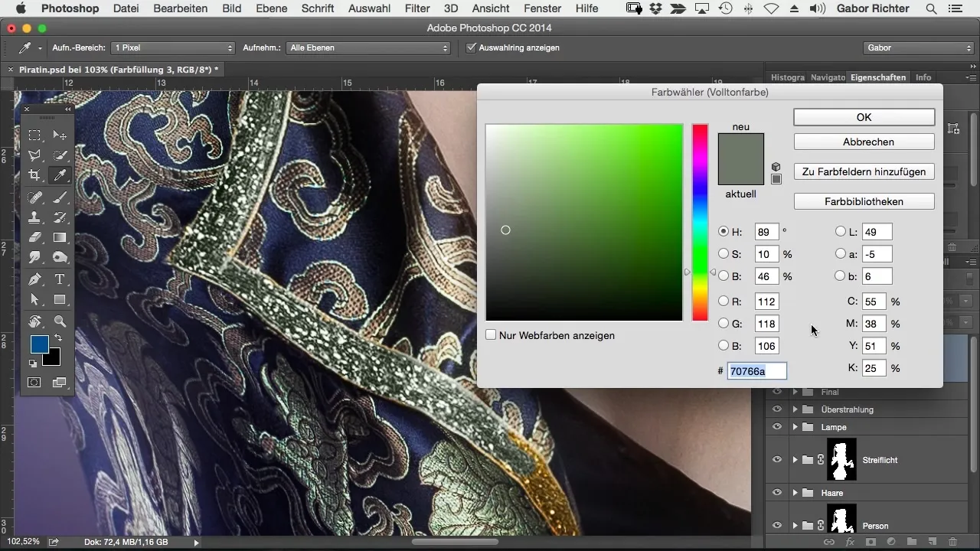Select the Move tool
Screen dimensions: 980x551
point(60,135)
